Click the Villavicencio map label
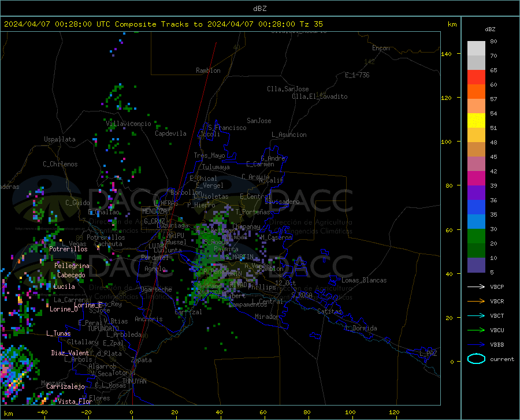Viewport: 520px width, 420px height. click(128, 124)
